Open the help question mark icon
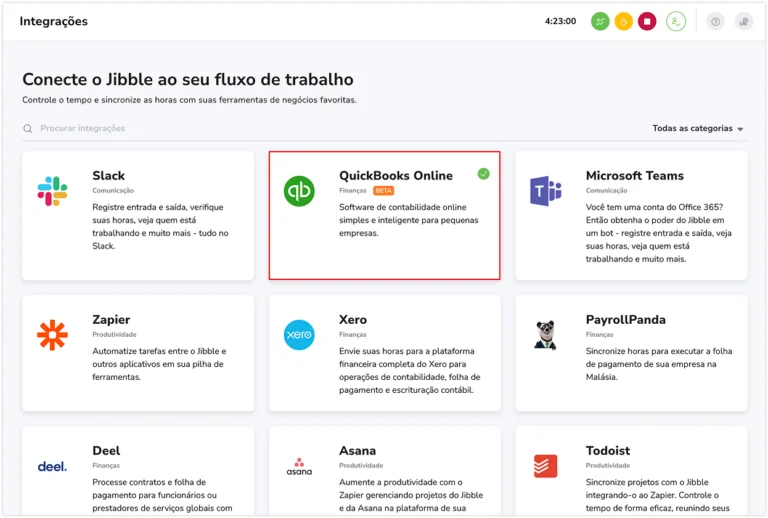Screen dimensions: 768x518 tap(716, 22)
